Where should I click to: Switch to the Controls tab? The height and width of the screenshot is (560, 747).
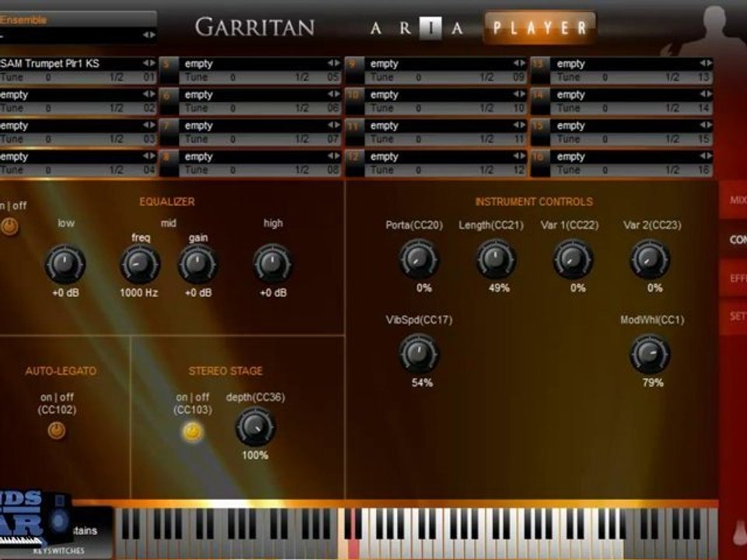(x=734, y=240)
